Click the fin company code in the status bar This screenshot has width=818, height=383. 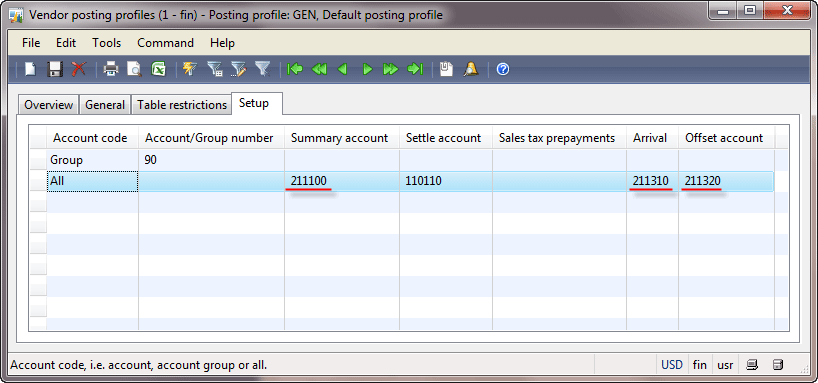tap(700, 365)
